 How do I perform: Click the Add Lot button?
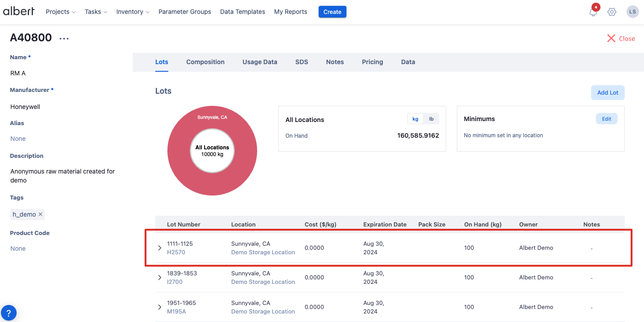pos(608,92)
